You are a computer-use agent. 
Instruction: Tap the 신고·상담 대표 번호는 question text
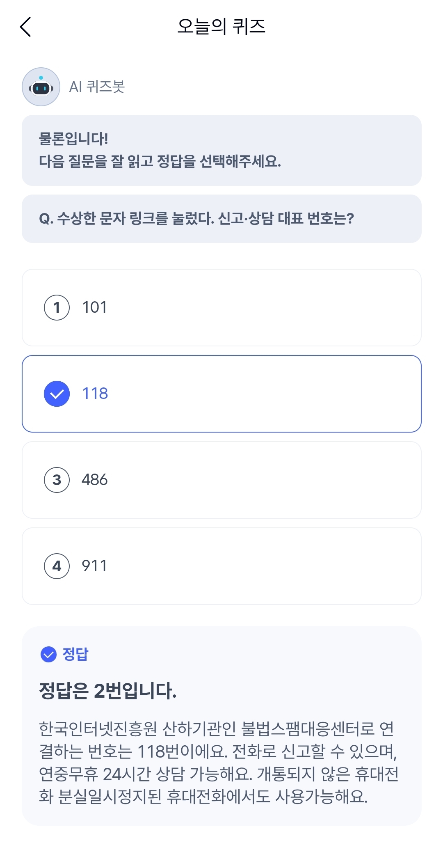286,219
